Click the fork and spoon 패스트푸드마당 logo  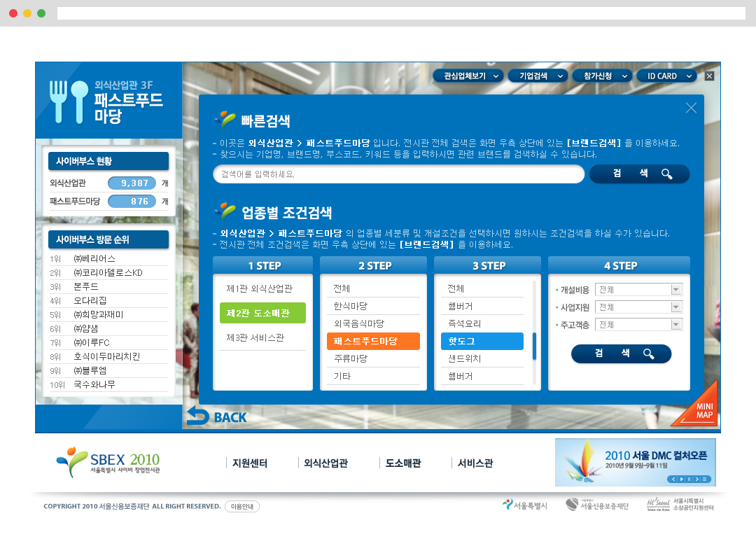(106, 101)
